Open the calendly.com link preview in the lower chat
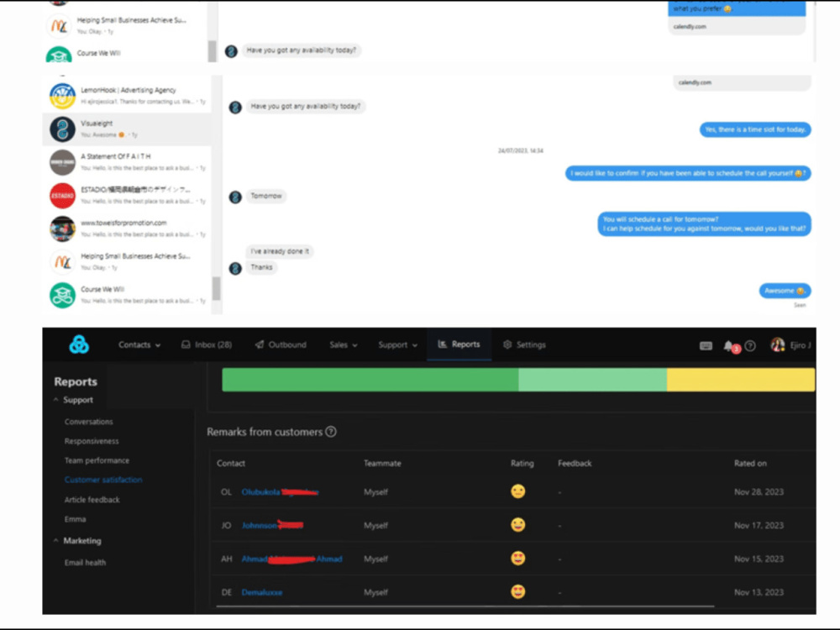Image resolution: width=840 pixels, height=630 pixels. pyautogui.click(x=742, y=82)
